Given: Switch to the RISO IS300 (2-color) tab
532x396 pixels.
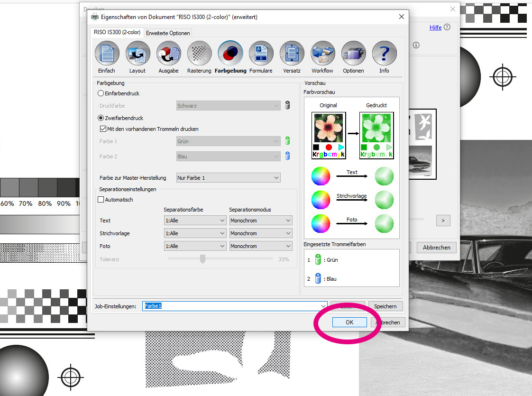Looking at the screenshot, I should click(116, 32).
